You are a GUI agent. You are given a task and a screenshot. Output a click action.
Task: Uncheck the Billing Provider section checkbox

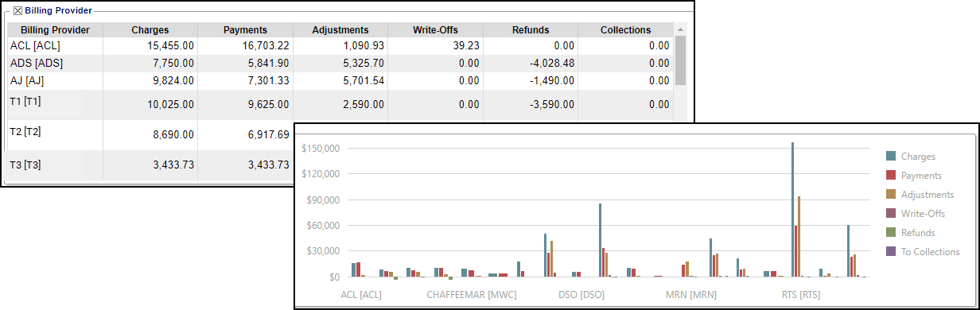tap(17, 11)
